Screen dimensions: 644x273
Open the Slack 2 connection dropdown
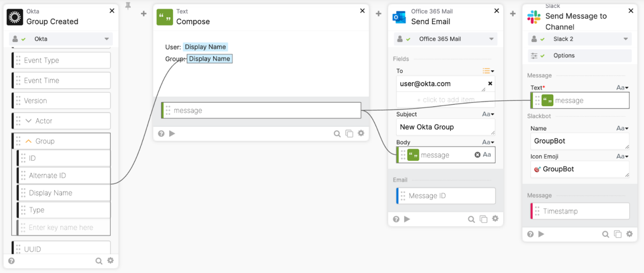pos(626,39)
